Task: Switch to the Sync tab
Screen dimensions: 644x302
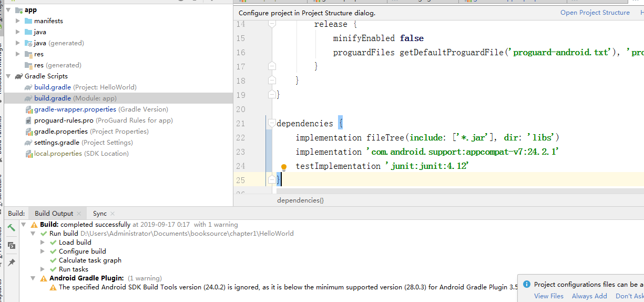Action: [x=100, y=214]
